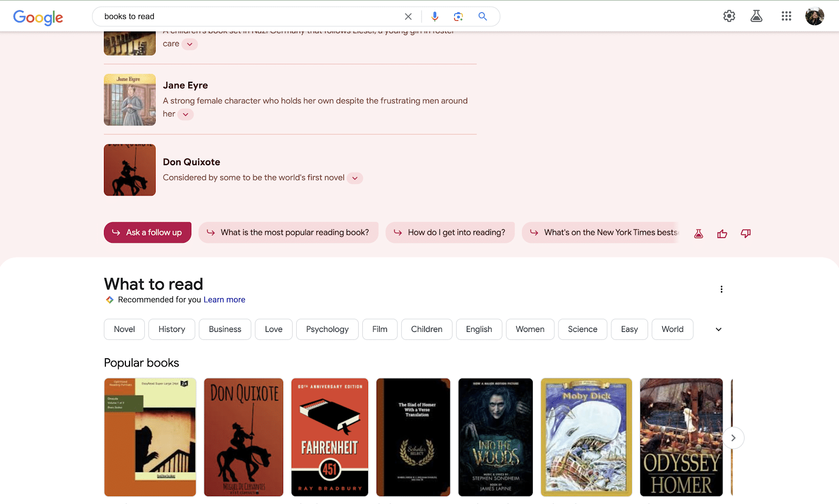Clear the search box text
This screenshot has width=839, height=504.
(408, 17)
